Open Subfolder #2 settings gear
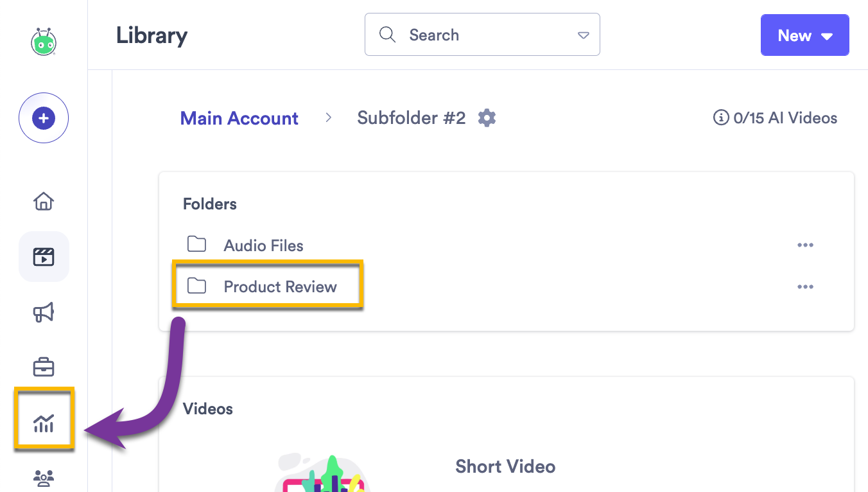This screenshot has height=492, width=868. [487, 118]
